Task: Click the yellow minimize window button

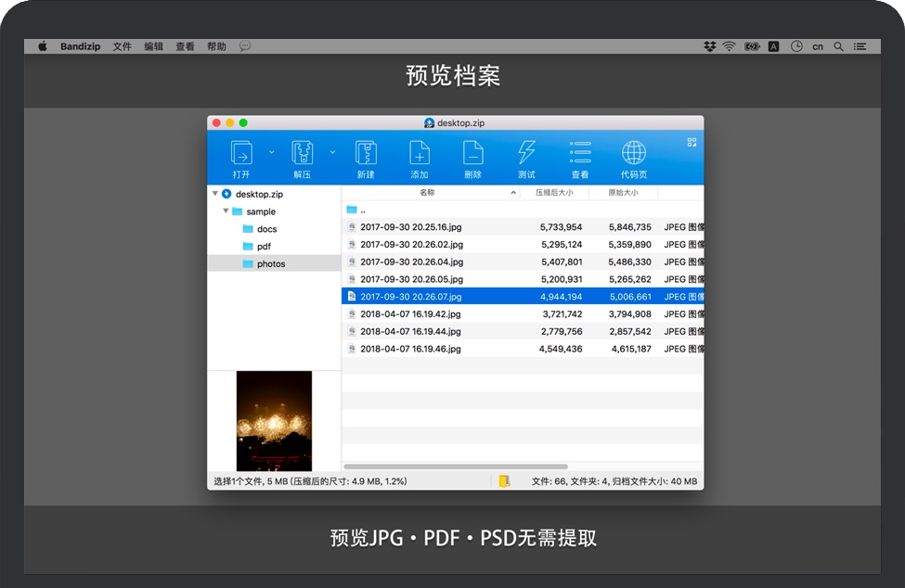Action: click(x=229, y=122)
